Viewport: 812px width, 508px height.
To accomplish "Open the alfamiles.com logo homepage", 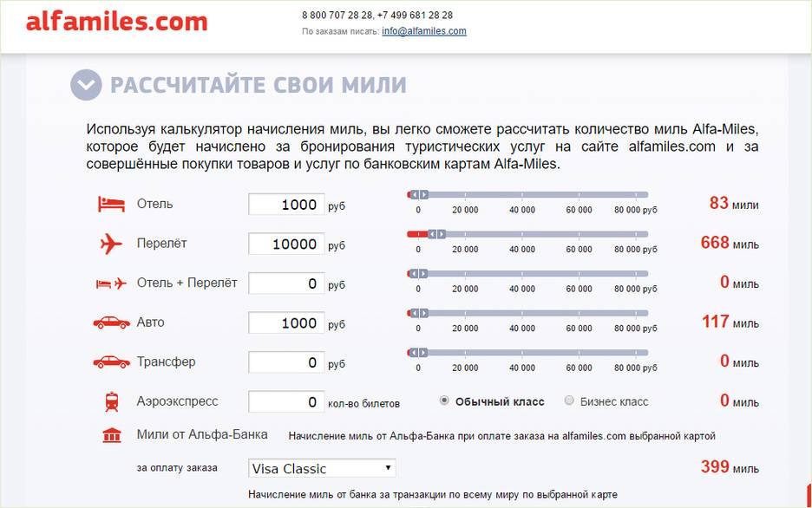I will pyautogui.click(x=116, y=22).
